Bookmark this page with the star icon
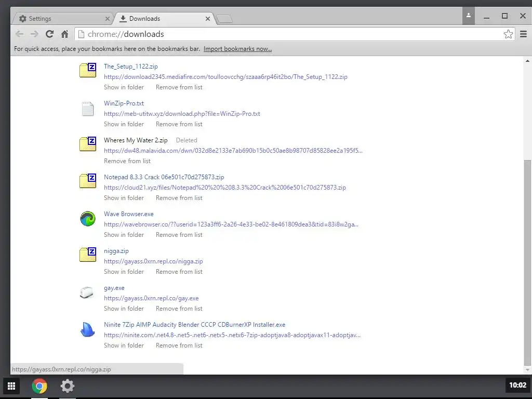The height and width of the screenshot is (399, 532). point(508,34)
